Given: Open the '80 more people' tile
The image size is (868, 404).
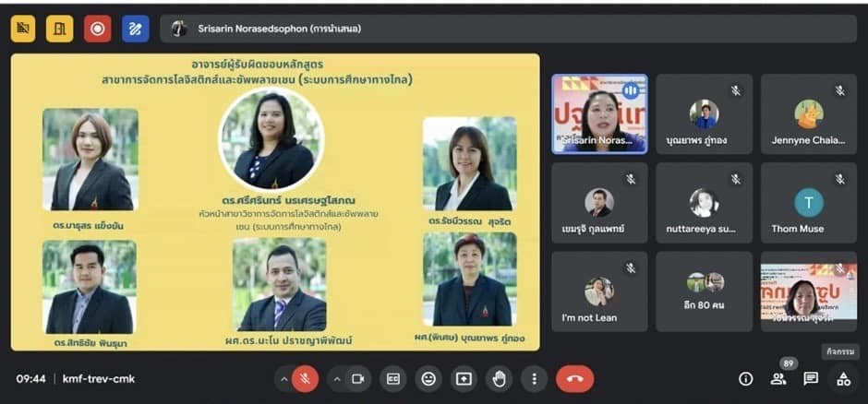Looking at the screenshot, I should (705, 291).
